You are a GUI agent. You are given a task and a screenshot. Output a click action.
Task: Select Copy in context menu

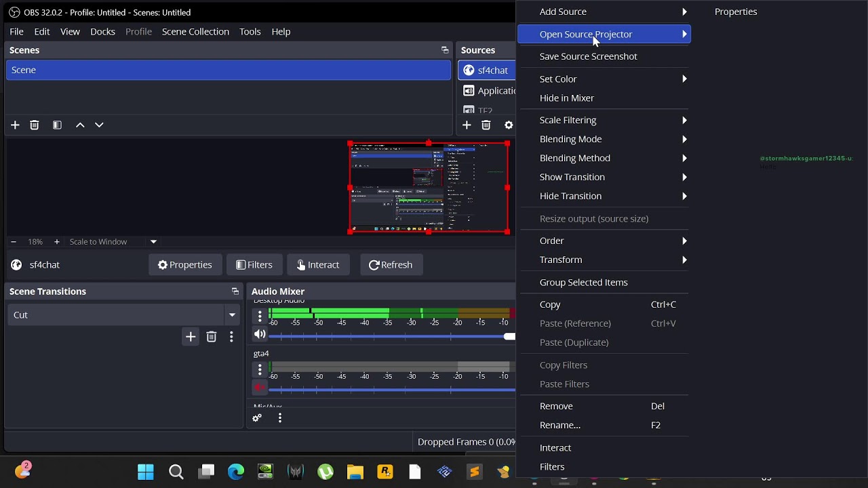(604, 304)
